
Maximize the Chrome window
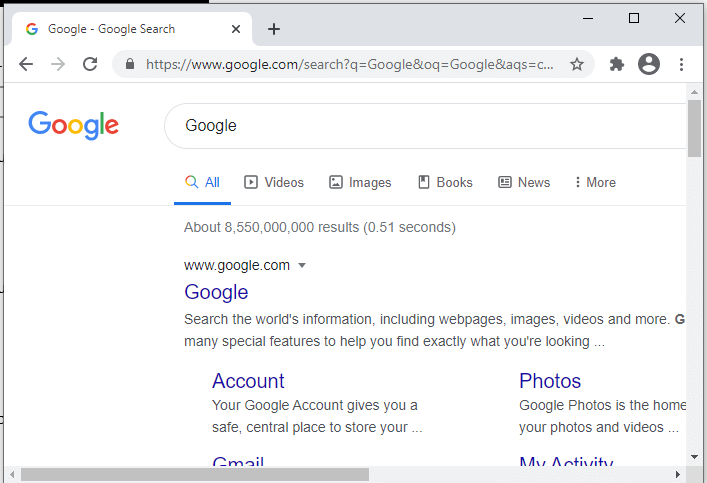pos(634,18)
